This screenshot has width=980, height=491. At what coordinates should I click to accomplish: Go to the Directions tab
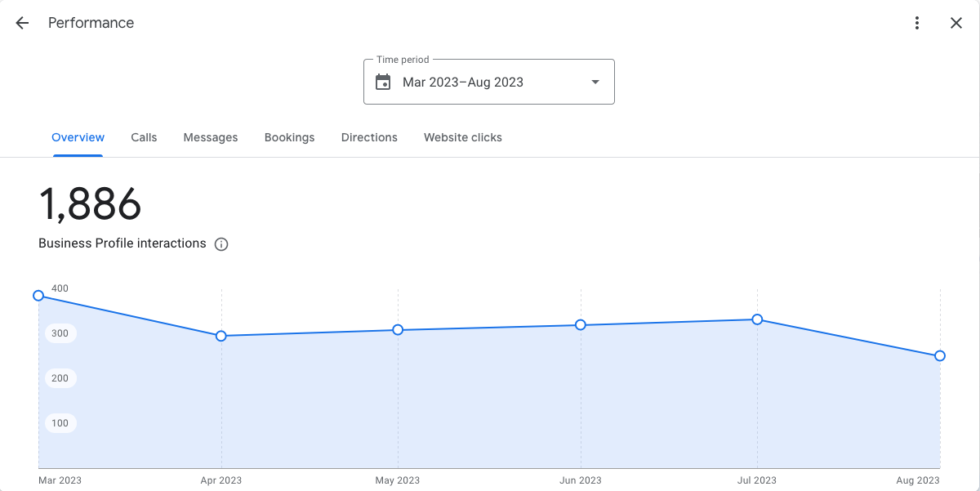(369, 137)
